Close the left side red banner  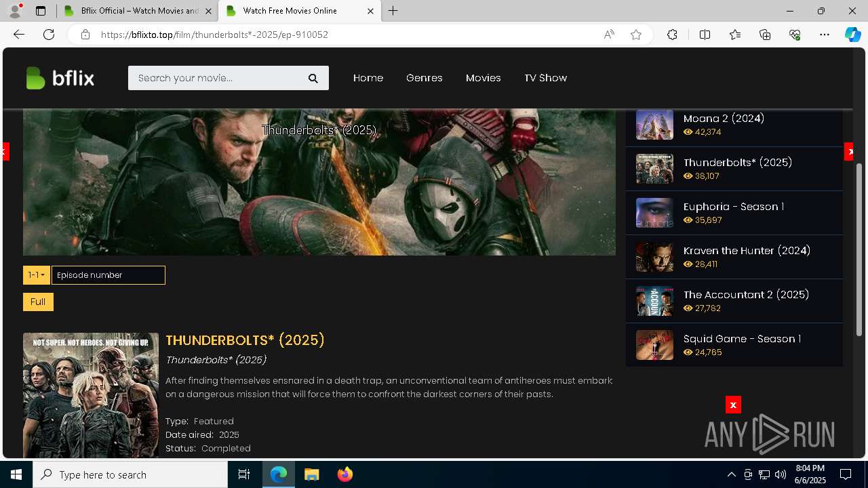click(x=5, y=152)
